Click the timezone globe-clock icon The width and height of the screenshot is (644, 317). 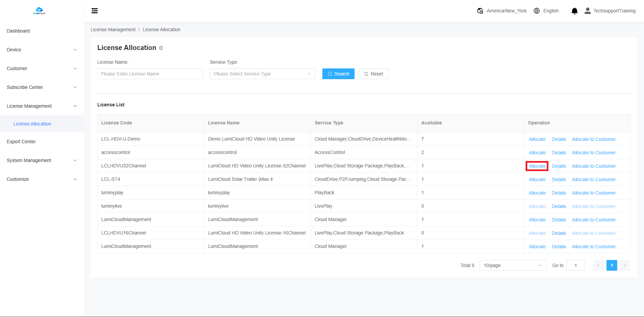480,11
